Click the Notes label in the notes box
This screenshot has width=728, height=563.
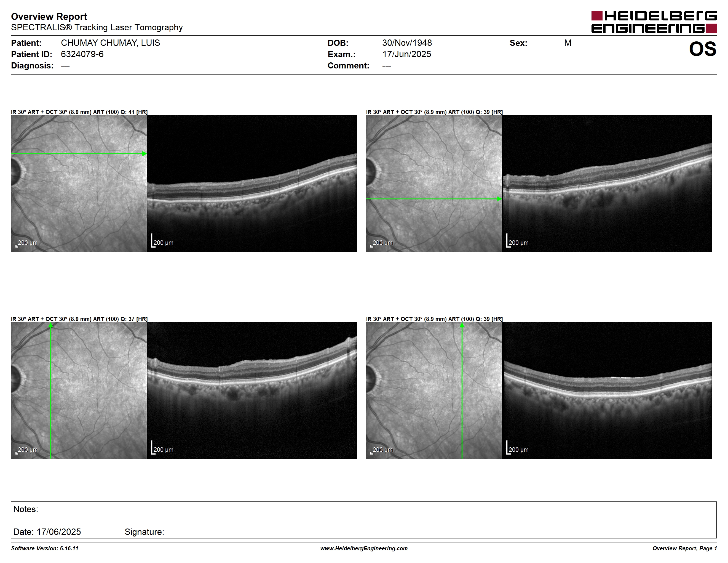click(26, 509)
